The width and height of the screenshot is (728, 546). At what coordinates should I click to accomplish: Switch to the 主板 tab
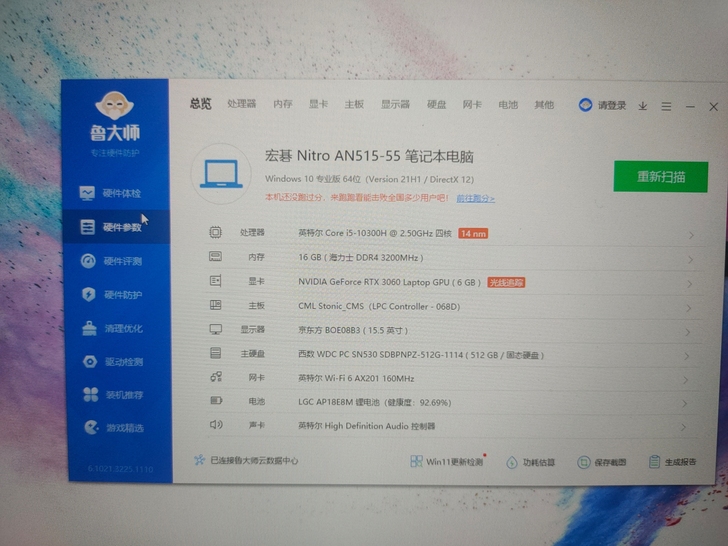(x=354, y=104)
